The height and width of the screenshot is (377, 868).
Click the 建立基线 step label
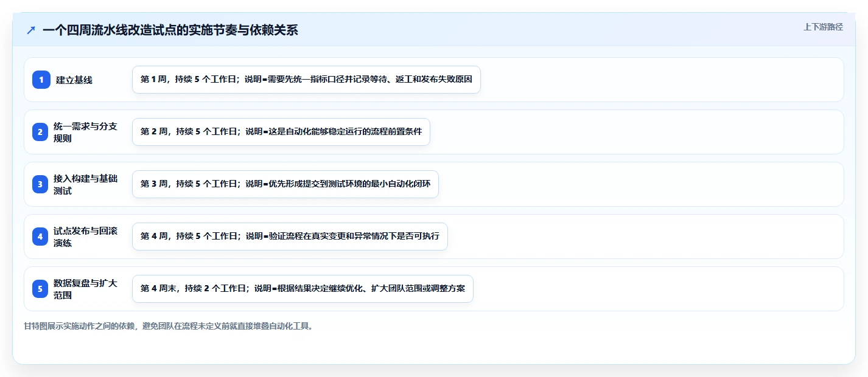(x=74, y=80)
